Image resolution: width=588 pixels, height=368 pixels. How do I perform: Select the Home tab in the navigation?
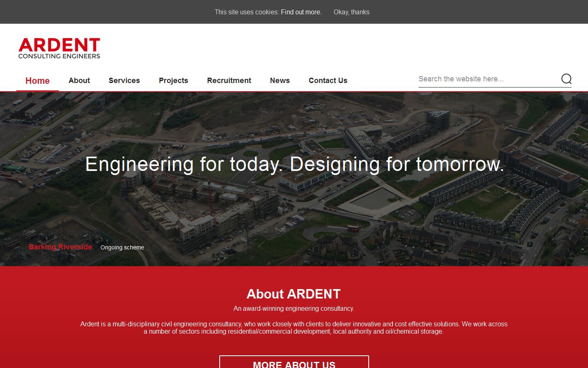37,81
